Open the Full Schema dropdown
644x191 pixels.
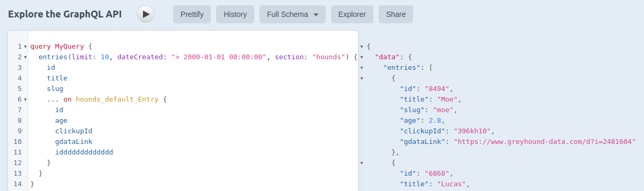[x=293, y=14]
